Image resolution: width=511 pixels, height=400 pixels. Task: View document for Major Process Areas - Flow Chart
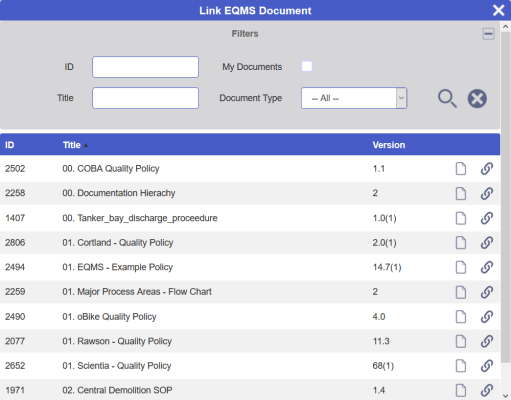(461, 292)
